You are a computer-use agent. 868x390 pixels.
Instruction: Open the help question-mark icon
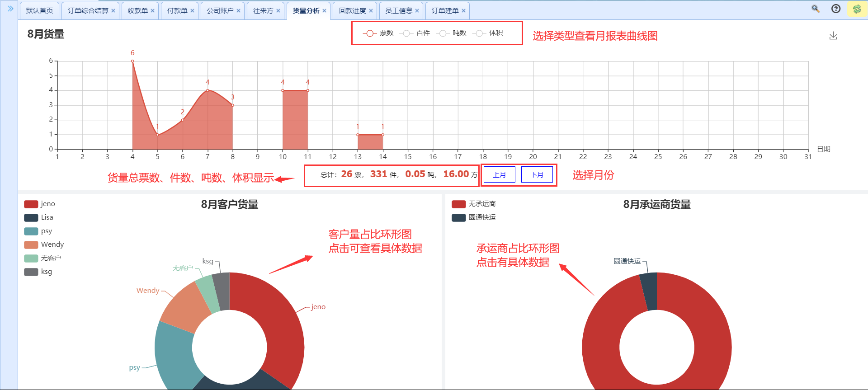(836, 9)
